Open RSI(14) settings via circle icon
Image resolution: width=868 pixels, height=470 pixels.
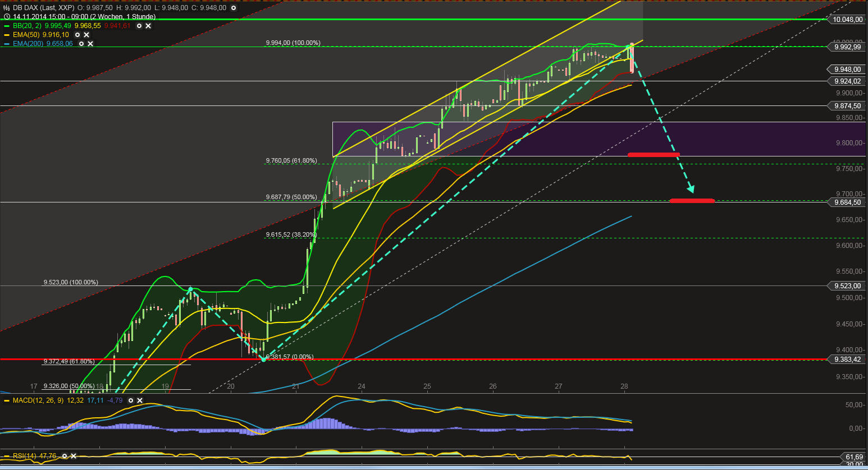65,456
